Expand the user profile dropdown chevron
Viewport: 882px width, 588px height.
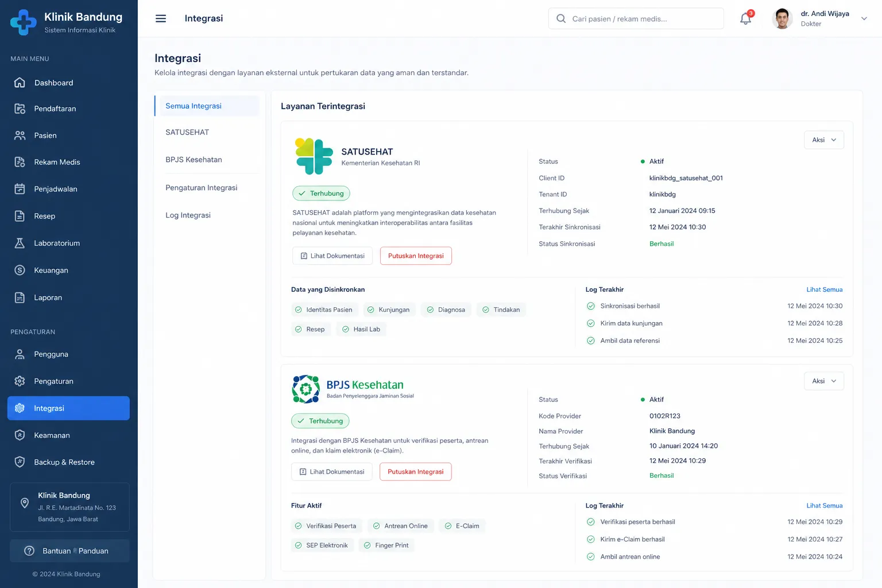pos(864,18)
